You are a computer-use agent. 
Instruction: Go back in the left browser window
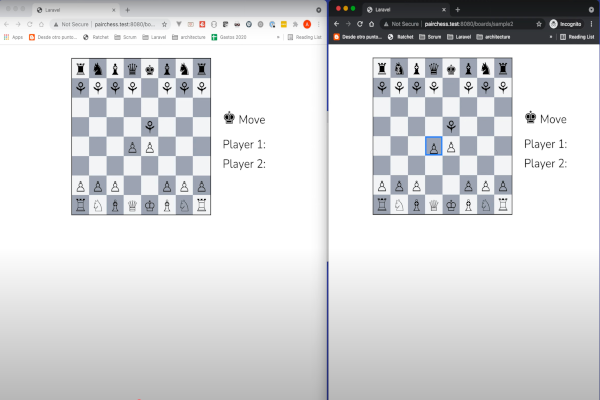(7, 24)
